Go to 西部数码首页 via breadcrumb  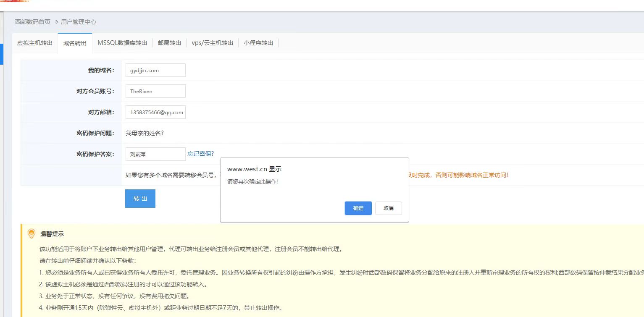(32, 21)
